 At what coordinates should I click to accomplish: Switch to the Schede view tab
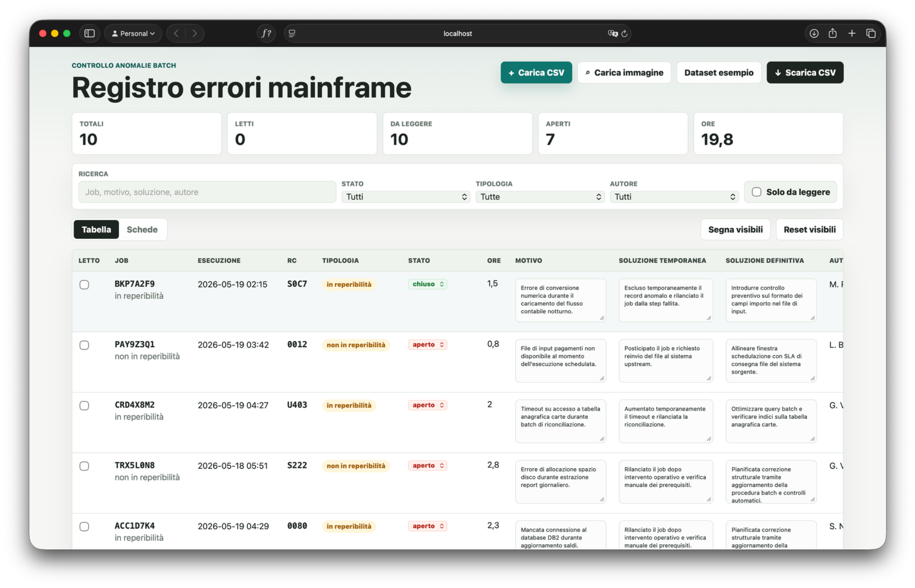(142, 229)
